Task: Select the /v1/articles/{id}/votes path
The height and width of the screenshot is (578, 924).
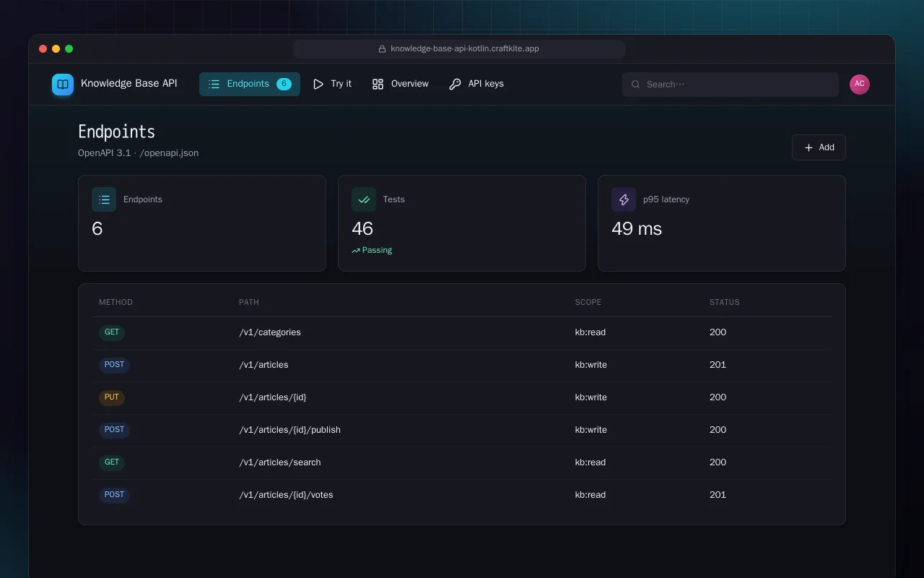Action: coord(286,495)
